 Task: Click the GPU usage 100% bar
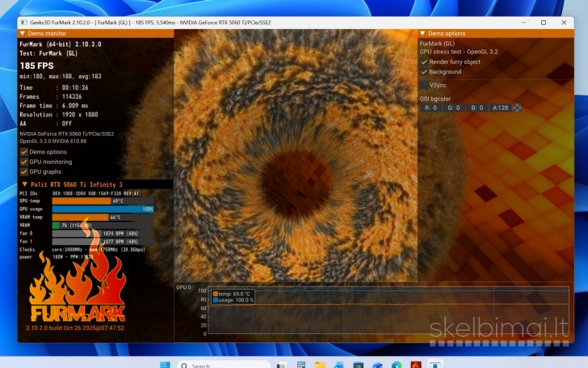click(x=103, y=209)
